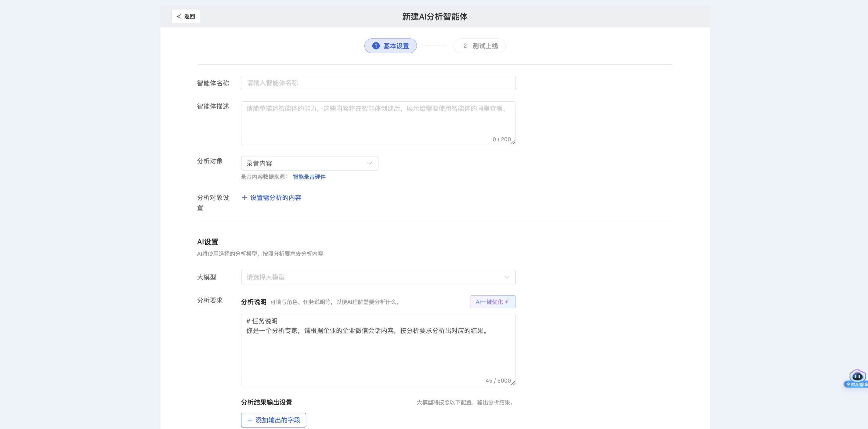
Task: Select the 基本设置 step tab
Action: (x=390, y=46)
